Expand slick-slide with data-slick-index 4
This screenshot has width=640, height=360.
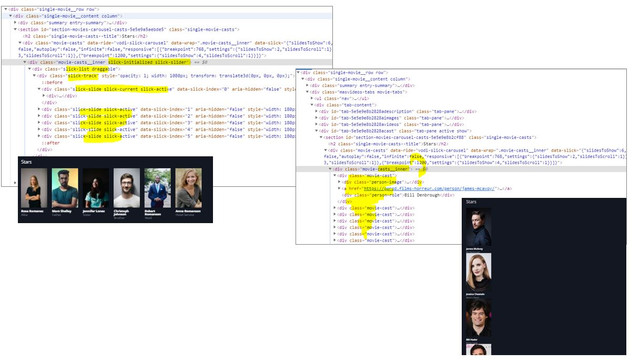click(39, 129)
